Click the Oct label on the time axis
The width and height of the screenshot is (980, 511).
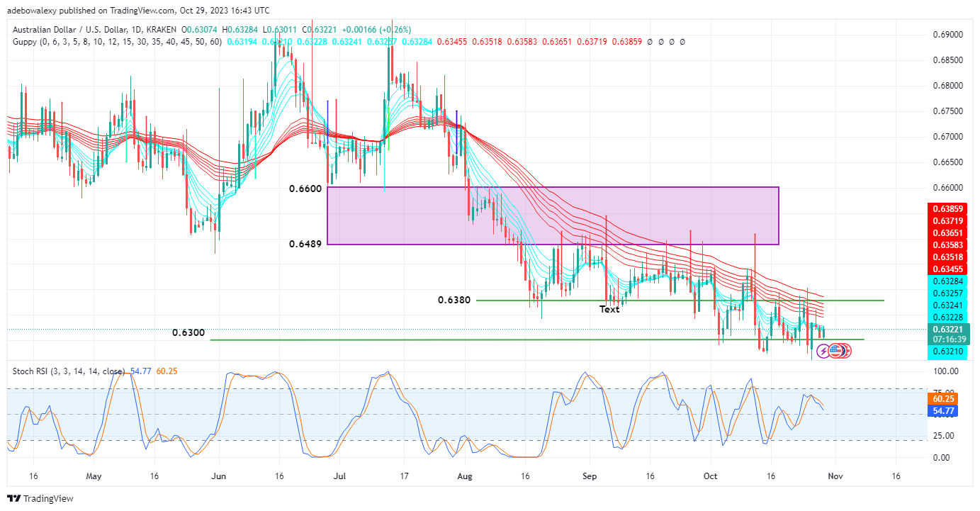click(x=710, y=477)
